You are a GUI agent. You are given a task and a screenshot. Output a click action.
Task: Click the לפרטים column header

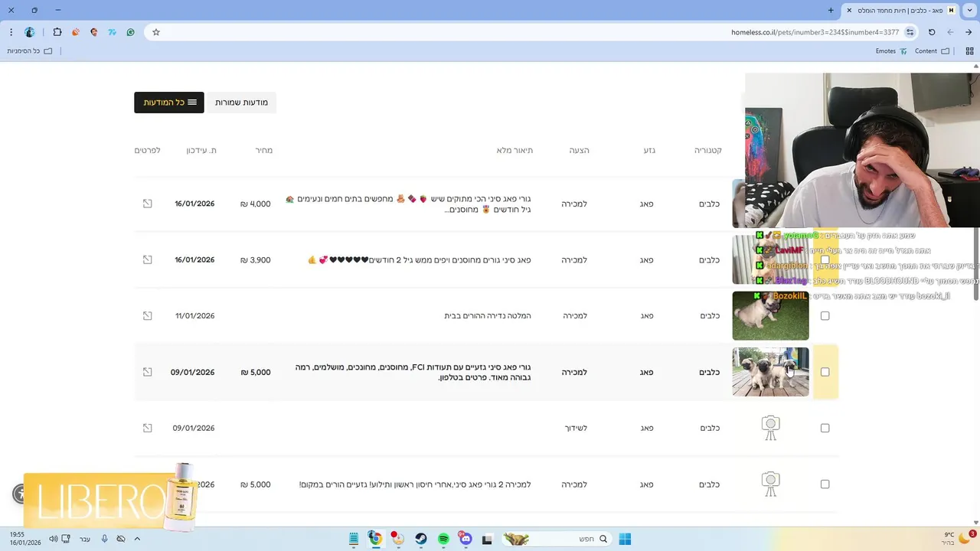[147, 150]
